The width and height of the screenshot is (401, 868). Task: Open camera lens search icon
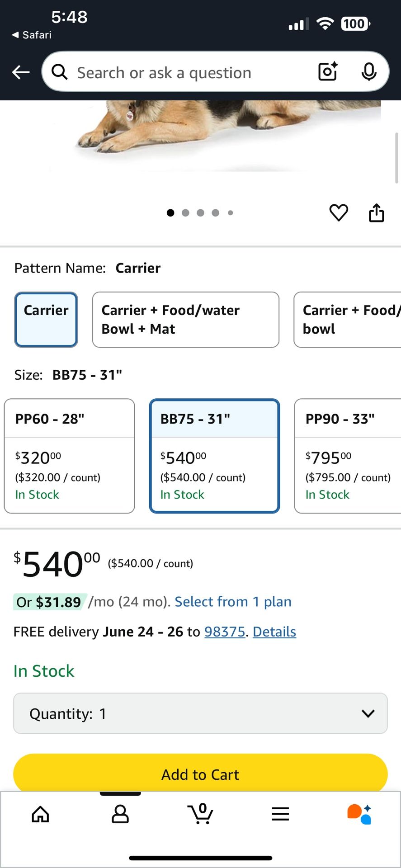click(328, 71)
